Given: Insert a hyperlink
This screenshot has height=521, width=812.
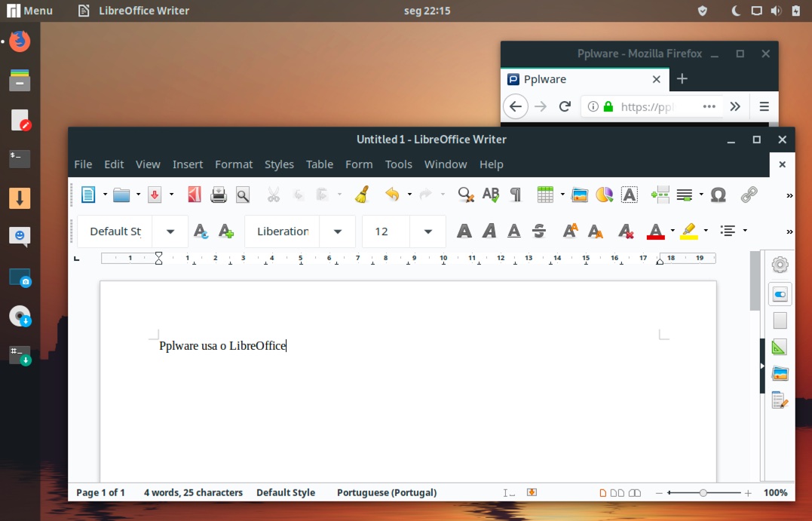Looking at the screenshot, I should (750, 194).
